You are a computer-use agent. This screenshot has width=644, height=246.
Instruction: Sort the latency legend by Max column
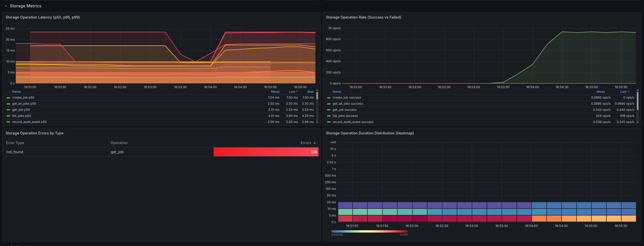click(310, 92)
